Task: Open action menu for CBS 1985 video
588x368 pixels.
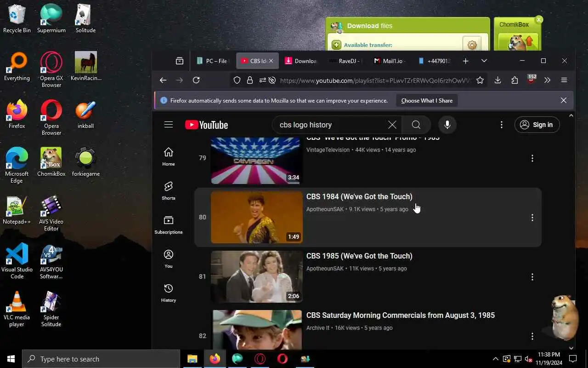Action: [x=532, y=277]
